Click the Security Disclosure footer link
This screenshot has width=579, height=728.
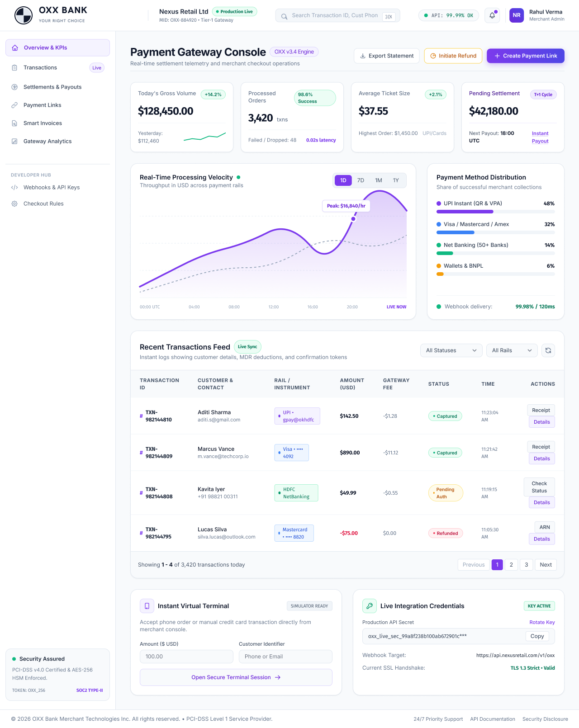pyautogui.click(x=545, y=719)
